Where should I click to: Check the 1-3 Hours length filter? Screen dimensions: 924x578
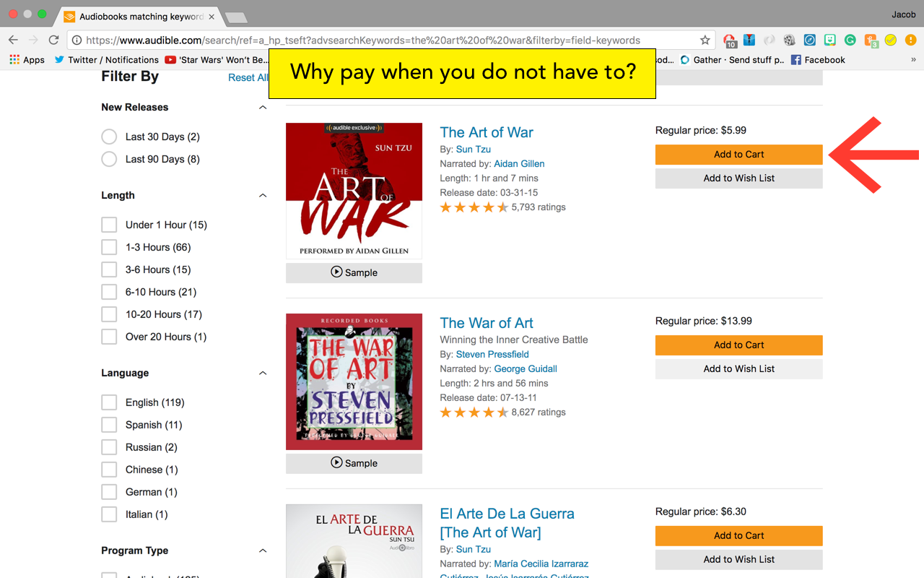pyautogui.click(x=109, y=247)
